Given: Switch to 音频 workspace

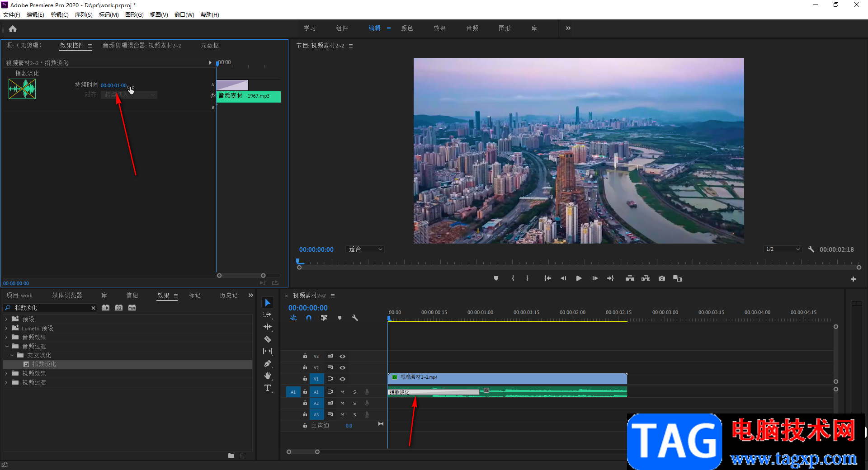Looking at the screenshot, I should pyautogui.click(x=472, y=28).
